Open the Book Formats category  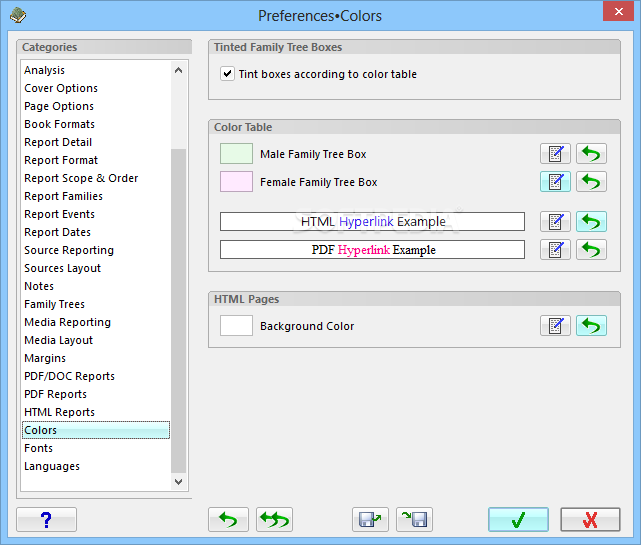point(96,124)
